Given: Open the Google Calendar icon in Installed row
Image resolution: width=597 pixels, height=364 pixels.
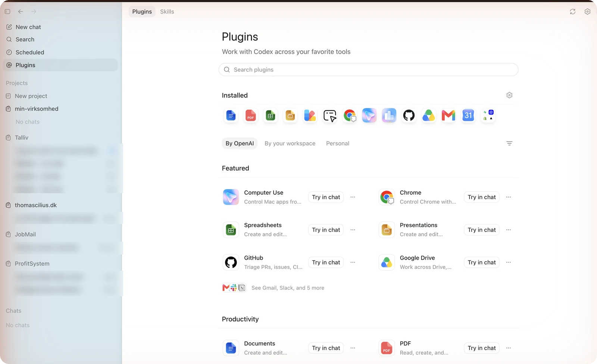Looking at the screenshot, I should point(468,116).
